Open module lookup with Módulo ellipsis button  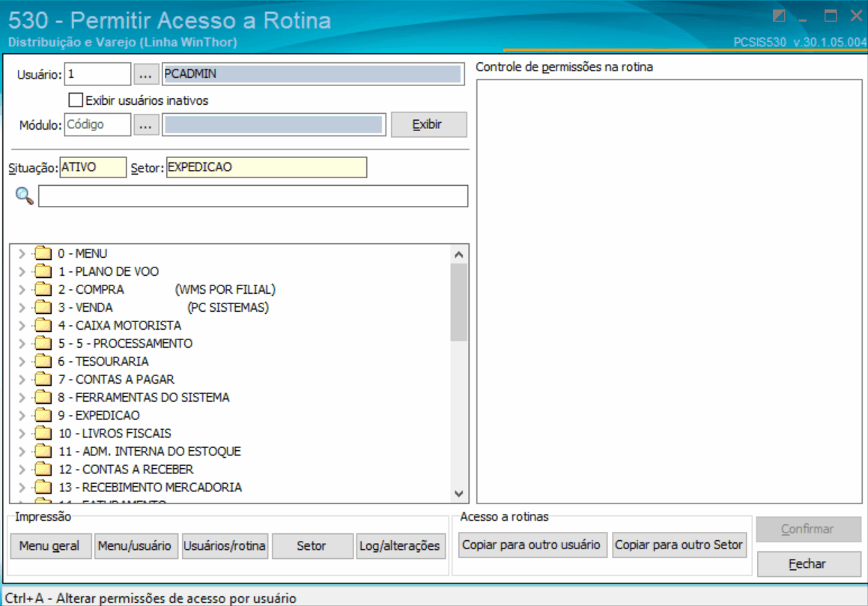pyautogui.click(x=145, y=125)
